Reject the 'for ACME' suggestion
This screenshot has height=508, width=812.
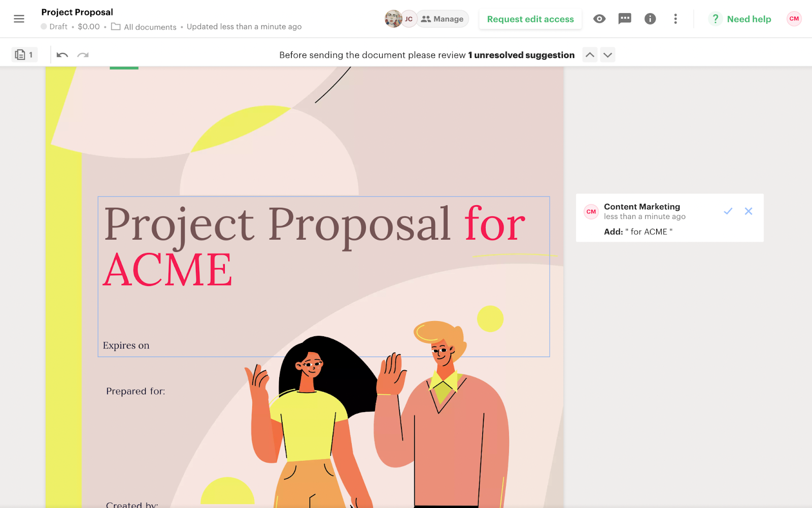(x=749, y=211)
